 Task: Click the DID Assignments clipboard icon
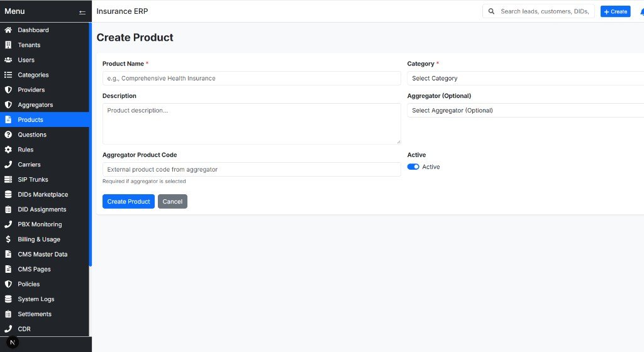(8, 209)
